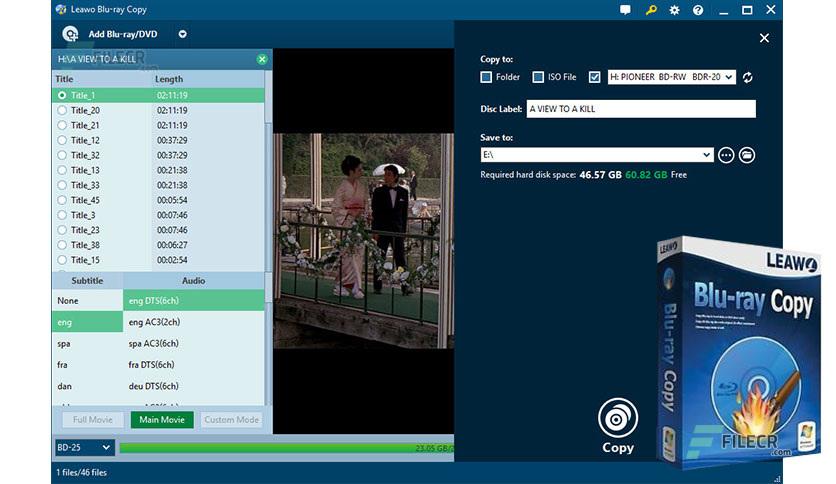Select the None subtitle option
The width and height of the screenshot is (836, 484).
[x=87, y=301]
